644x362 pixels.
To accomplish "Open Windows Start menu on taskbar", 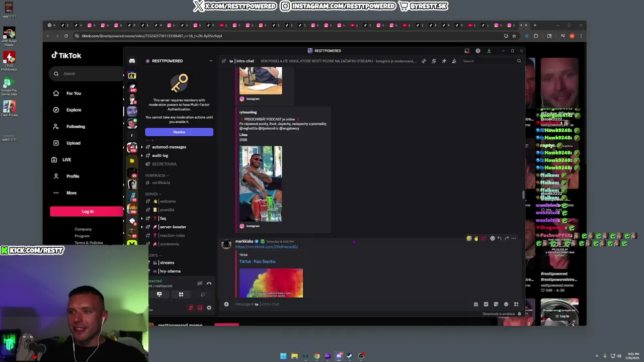I will pos(283,356).
